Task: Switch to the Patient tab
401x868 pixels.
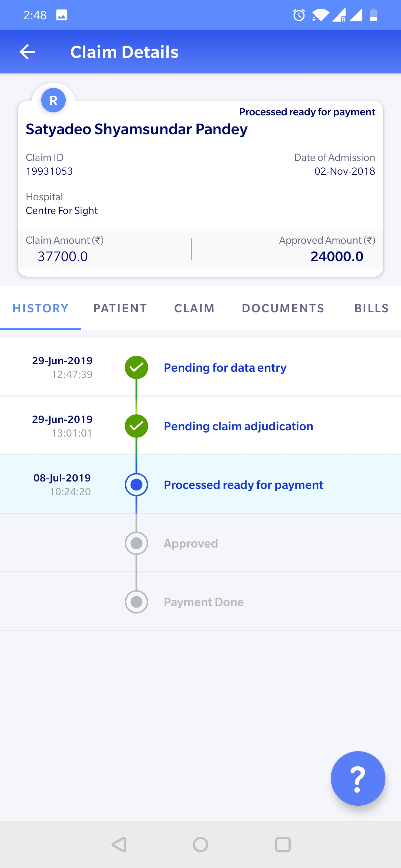Action: coord(120,308)
